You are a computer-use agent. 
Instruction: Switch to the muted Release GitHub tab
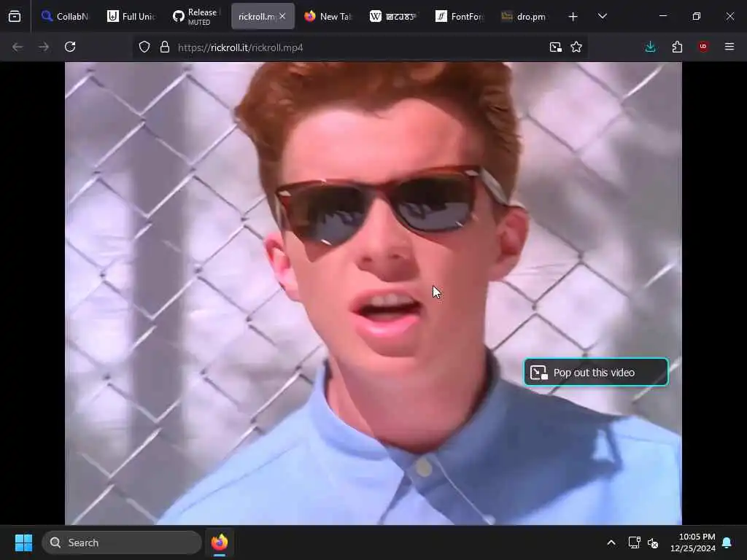(197, 17)
